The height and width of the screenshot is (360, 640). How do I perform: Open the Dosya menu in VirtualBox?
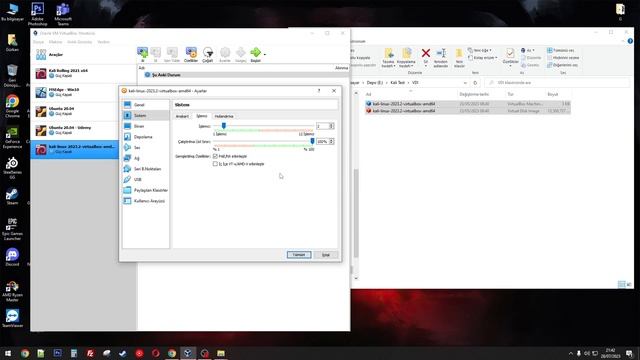pyautogui.click(x=38, y=42)
